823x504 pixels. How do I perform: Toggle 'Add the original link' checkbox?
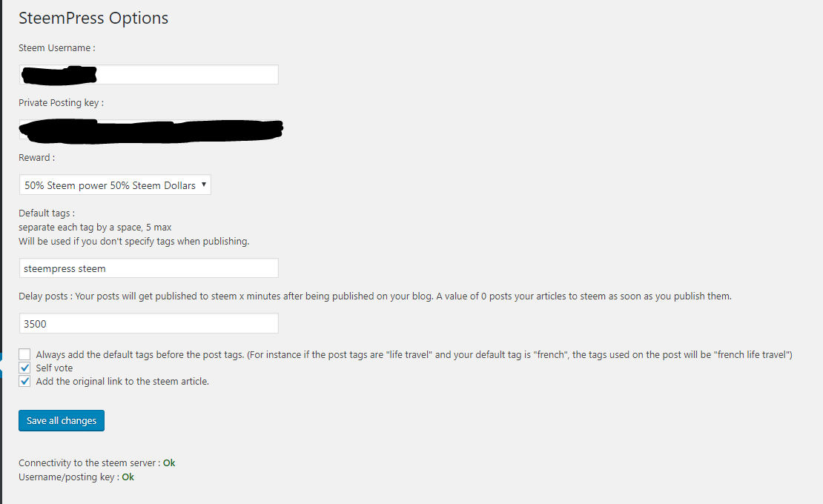(x=25, y=382)
